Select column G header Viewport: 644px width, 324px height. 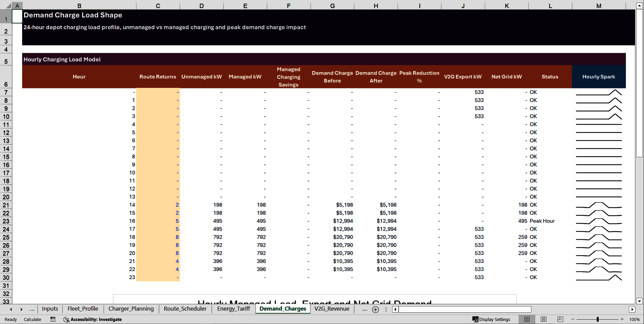tap(332, 6)
